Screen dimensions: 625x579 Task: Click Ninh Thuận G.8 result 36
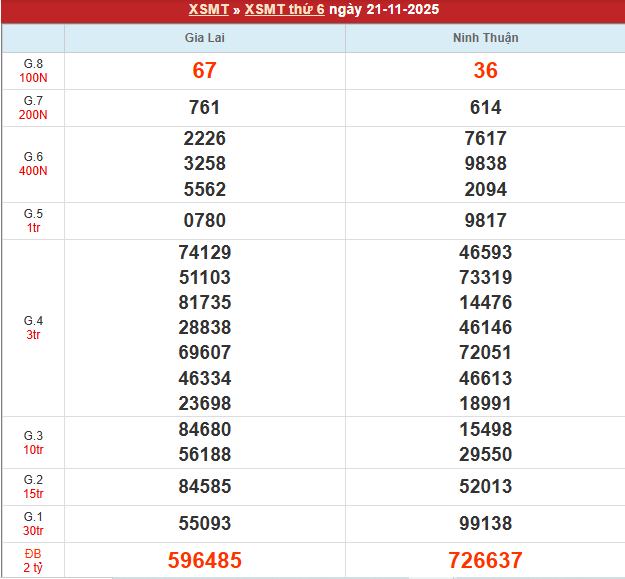[485, 70]
